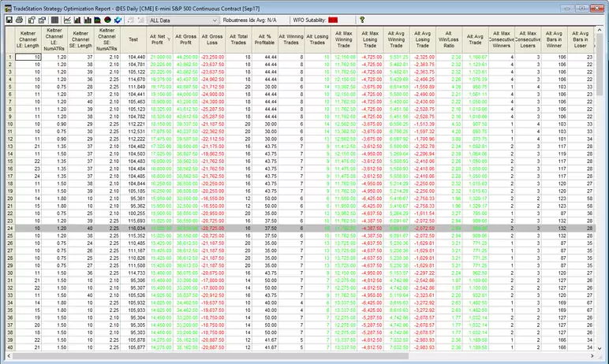
Task: Save the optimization report with the disk icon
Action: (x=9, y=20)
